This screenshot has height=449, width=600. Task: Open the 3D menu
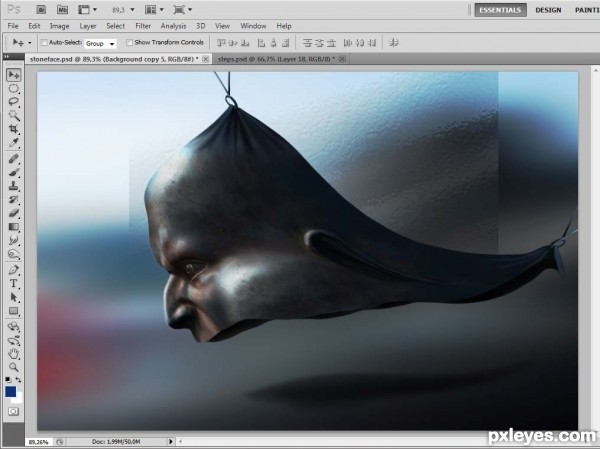[201, 26]
